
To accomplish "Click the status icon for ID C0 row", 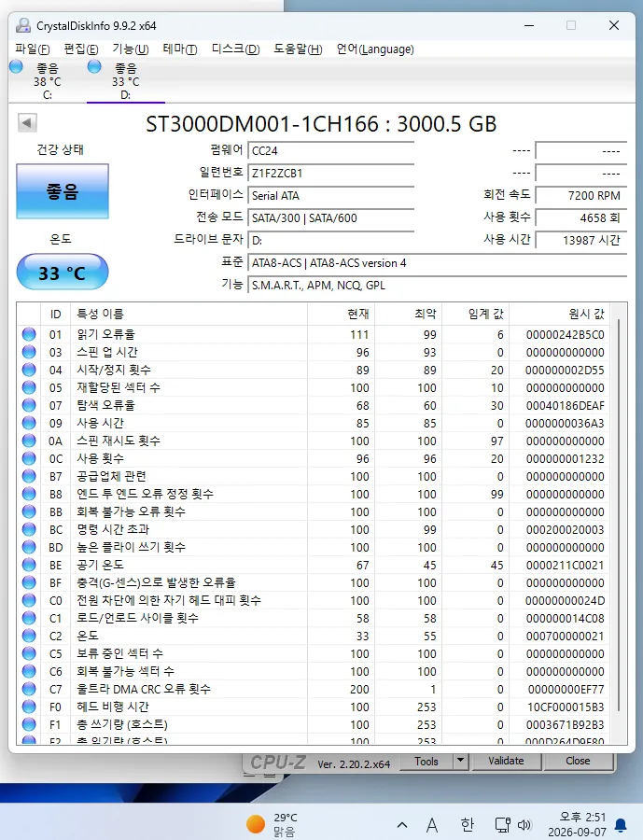I will (x=29, y=600).
